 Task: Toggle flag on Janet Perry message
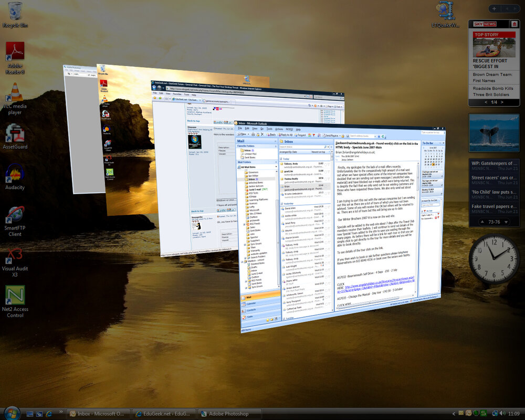click(329, 222)
